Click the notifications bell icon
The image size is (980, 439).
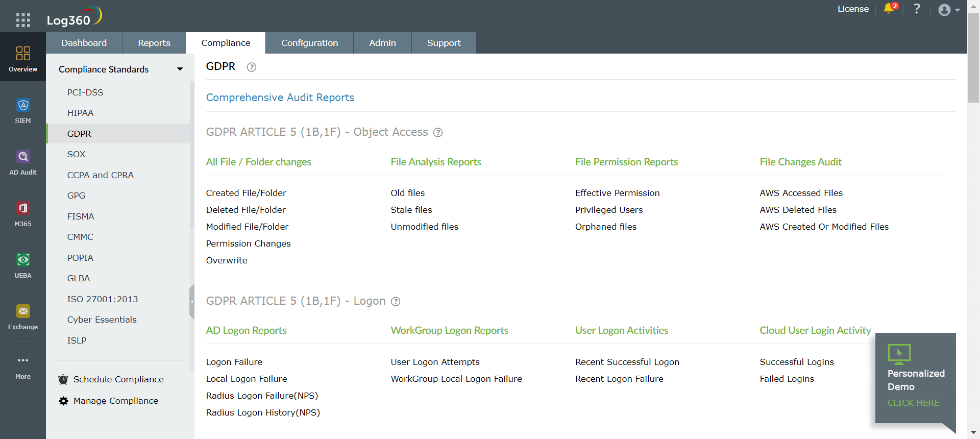pyautogui.click(x=889, y=9)
